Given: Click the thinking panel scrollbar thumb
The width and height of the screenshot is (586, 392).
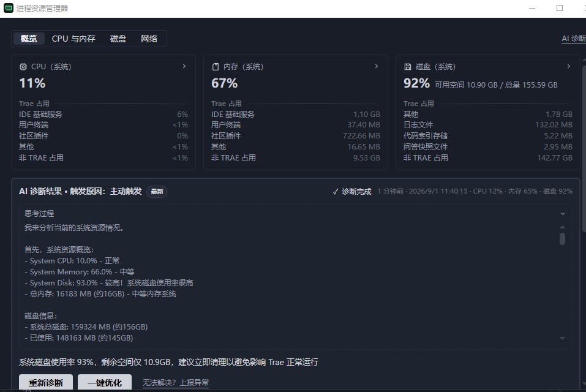Looking at the screenshot, I should 562,239.
